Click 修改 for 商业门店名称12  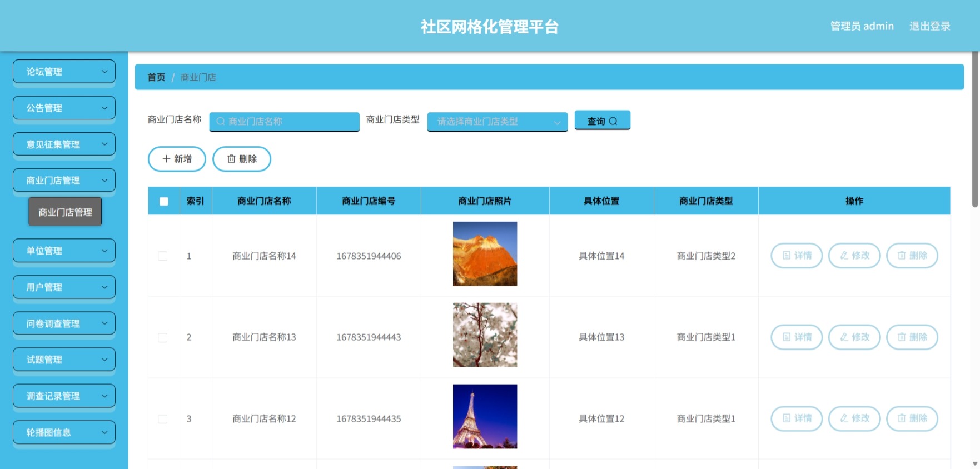854,418
